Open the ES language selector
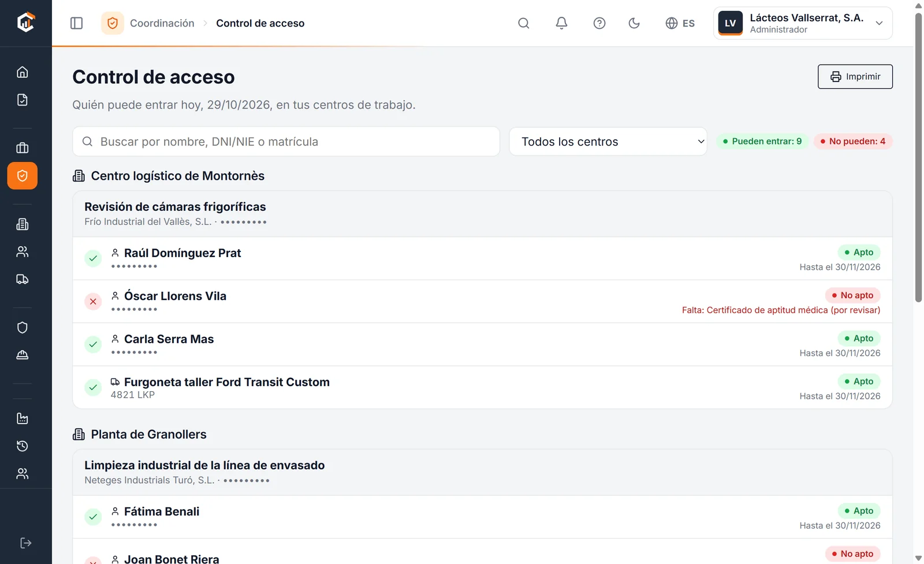The height and width of the screenshot is (564, 924). point(680,23)
